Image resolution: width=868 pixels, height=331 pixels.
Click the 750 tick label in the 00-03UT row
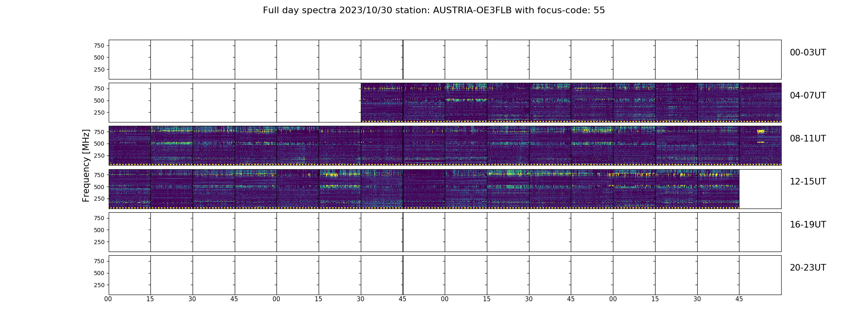(x=99, y=46)
